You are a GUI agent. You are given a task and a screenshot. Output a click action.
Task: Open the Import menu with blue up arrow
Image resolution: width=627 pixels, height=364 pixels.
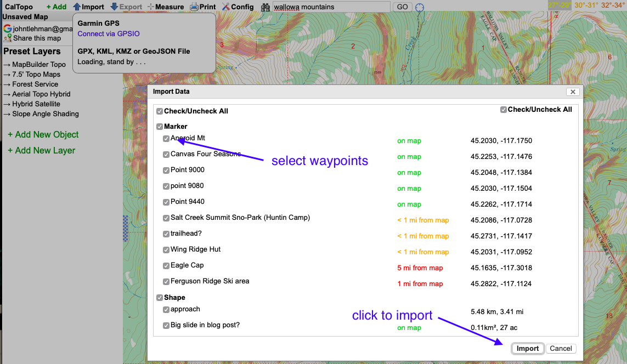88,7
